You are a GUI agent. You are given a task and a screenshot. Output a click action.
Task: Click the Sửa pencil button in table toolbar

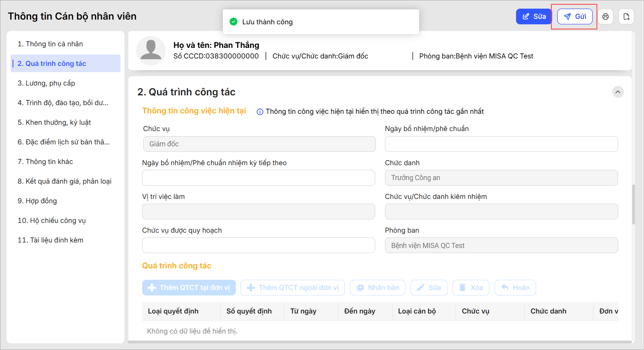click(x=429, y=288)
